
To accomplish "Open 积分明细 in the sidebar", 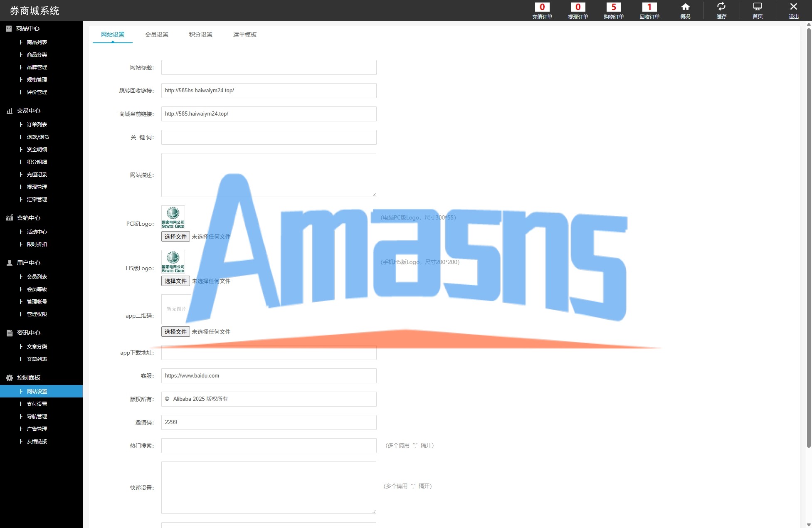I will click(x=37, y=162).
